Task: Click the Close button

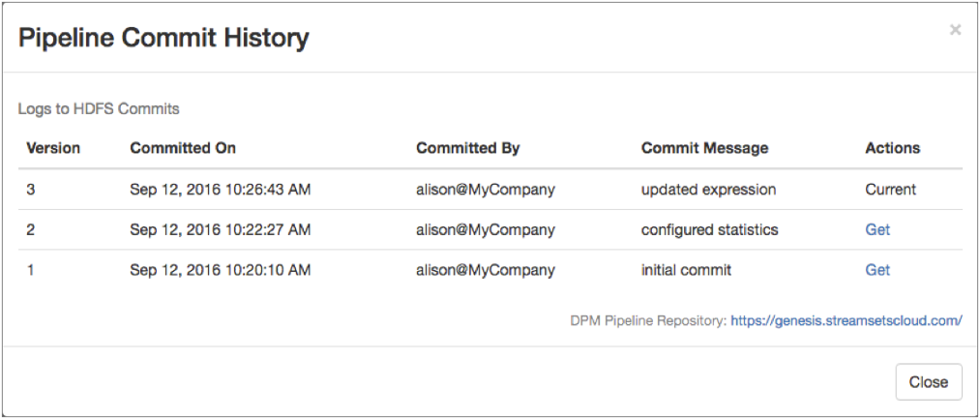Action: [x=928, y=382]
